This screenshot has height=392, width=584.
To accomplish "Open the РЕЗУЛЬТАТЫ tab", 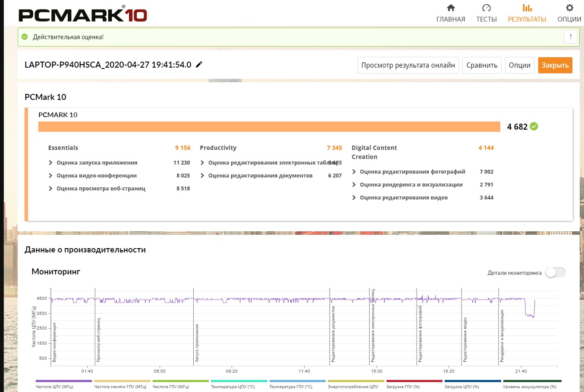I will (527, 13).
